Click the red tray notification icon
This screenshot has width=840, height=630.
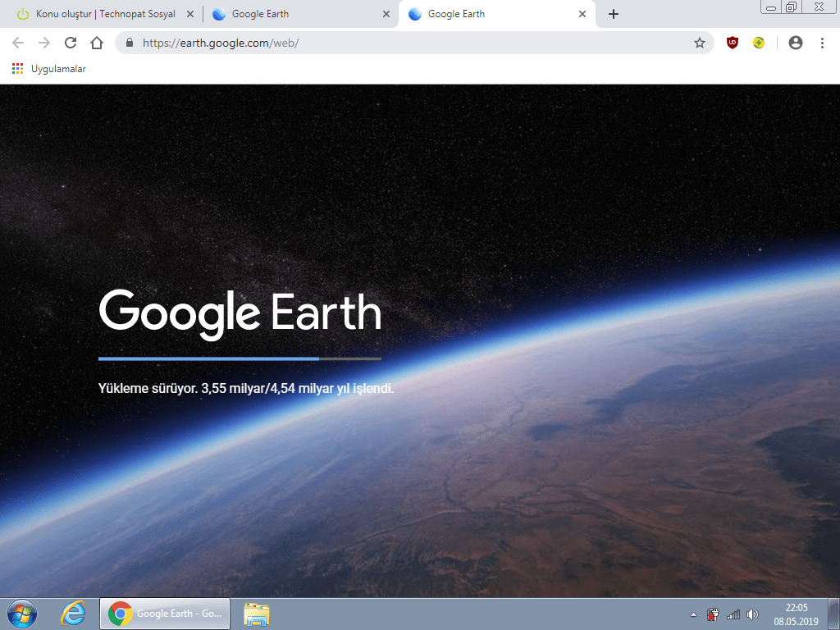pyautogui.click(x=713, y=614)
